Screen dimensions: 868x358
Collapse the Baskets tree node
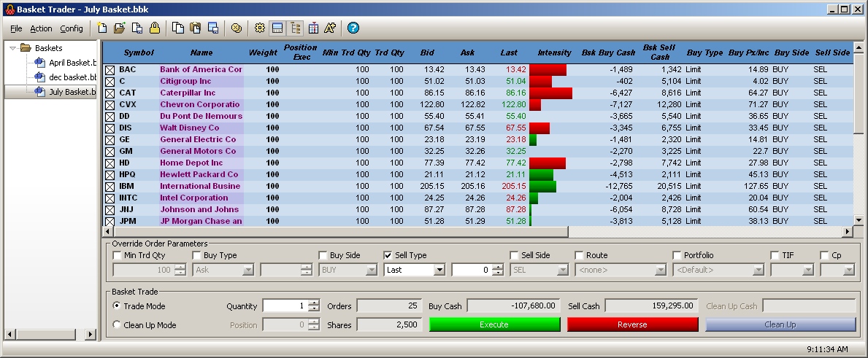coord(13,48)
